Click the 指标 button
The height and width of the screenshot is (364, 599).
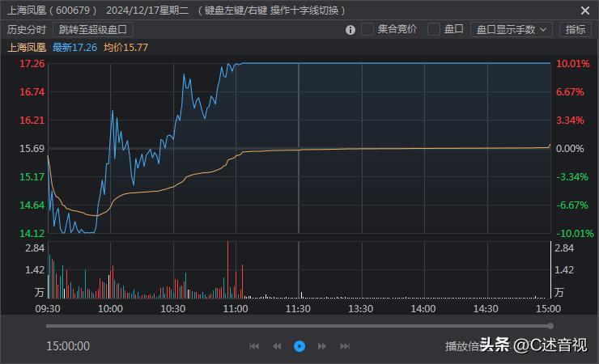575,29
